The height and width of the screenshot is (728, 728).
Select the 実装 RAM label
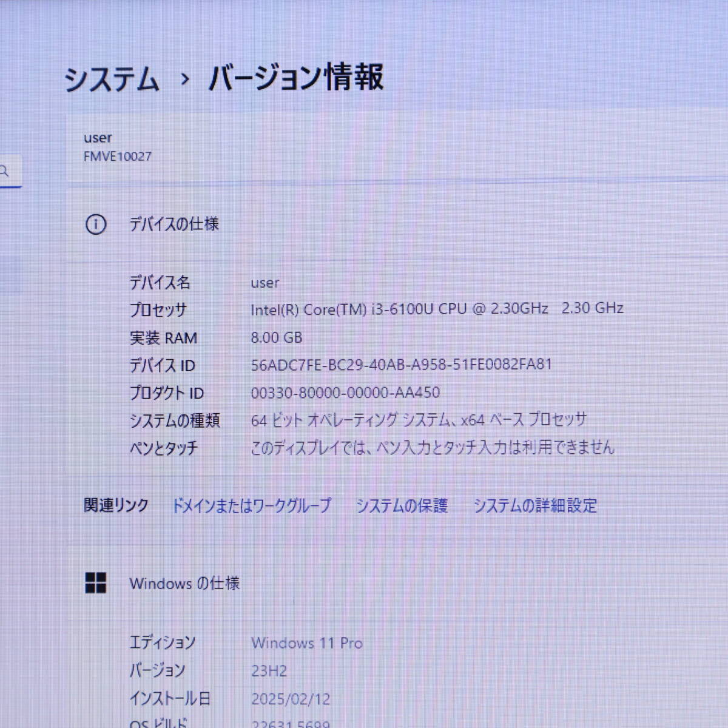click(163, 338)
